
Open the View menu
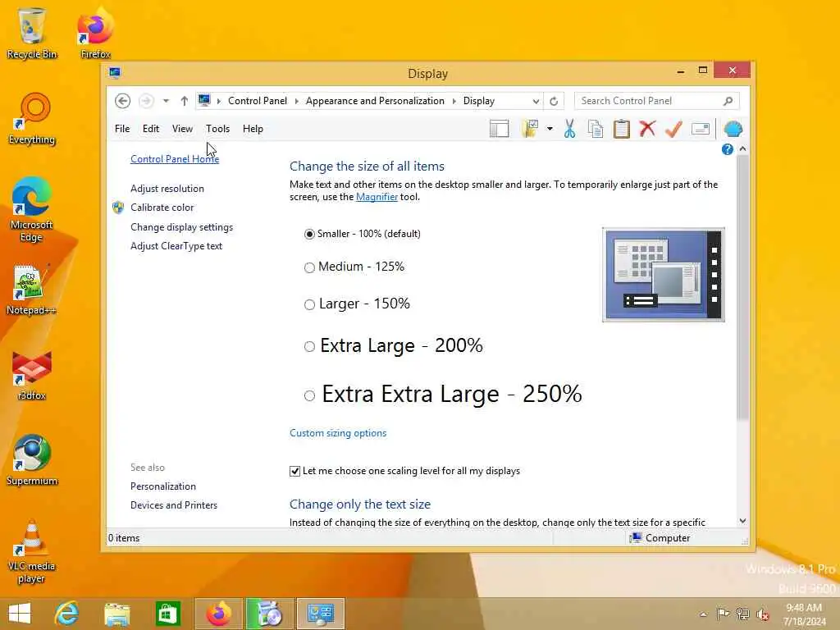pos(182,129)
